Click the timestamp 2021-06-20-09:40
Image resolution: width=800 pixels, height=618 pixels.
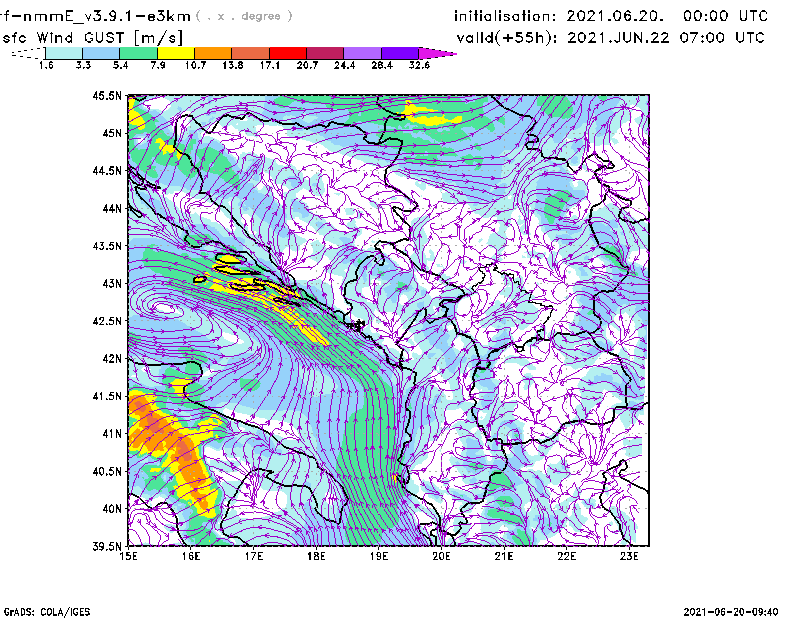pyautogui.click(x=731, y=612)
